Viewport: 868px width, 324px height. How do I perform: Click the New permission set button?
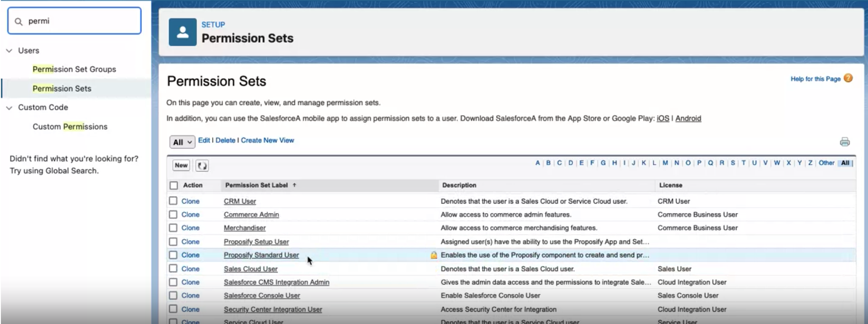pyautogui.click(x=181, y=166)
